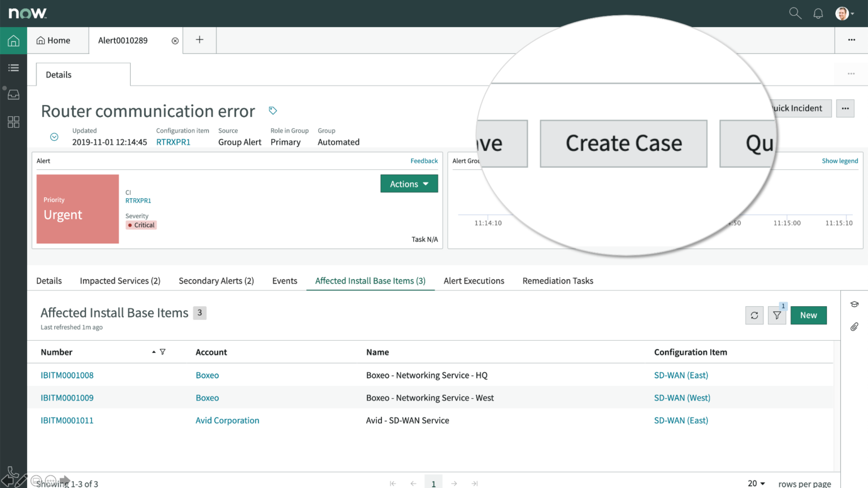Open the workspaces grid icon in the sidebar
Viewport: 868px width, 488px height.
[x=13, y=121]
